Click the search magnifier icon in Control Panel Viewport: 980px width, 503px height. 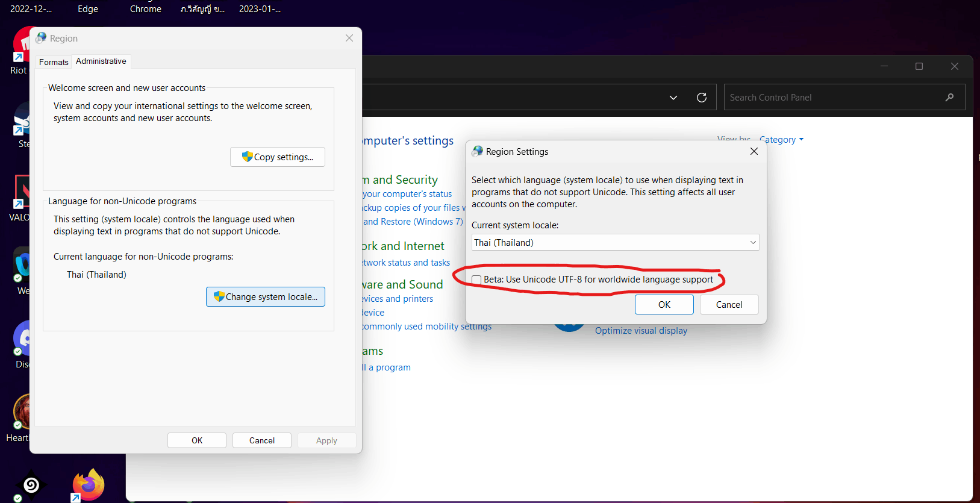point(949,97)
